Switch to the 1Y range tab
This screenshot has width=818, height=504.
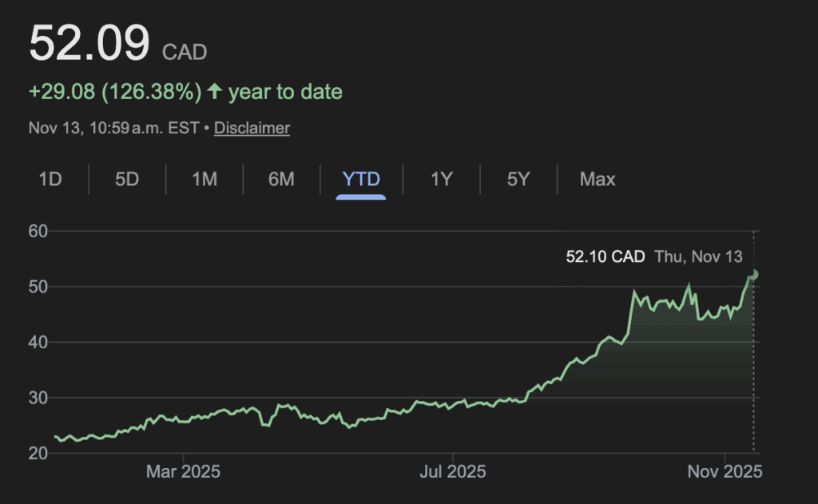point(442,179)
